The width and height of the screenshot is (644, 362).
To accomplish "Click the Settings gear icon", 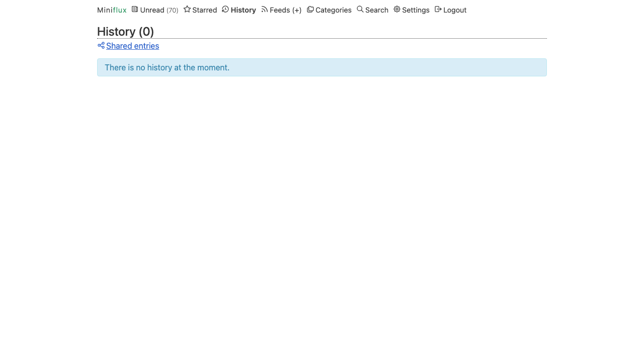I will pos(397,9).
